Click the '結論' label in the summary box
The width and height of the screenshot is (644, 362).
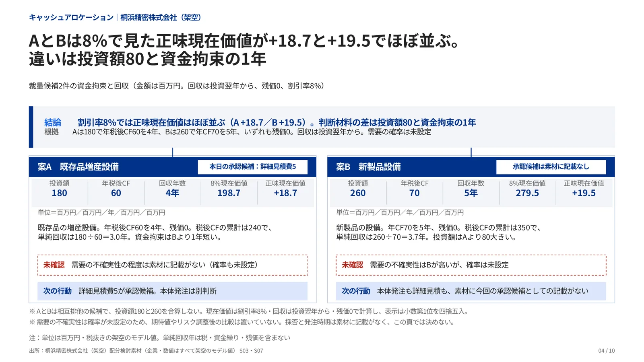point(53,122)
